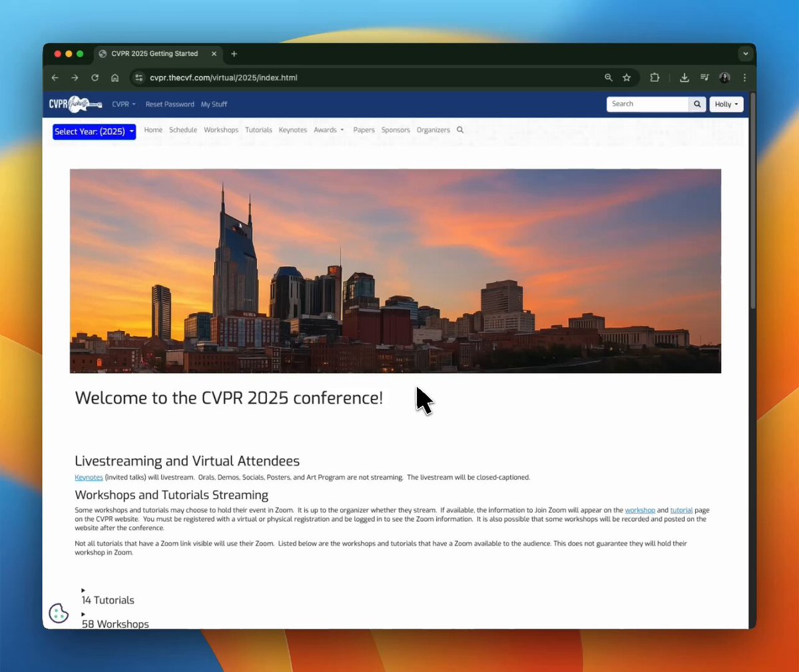Image resolution: width=799 pixels, height=672 pixels.
Task: Reload the page with the refresh icon
Action: pos(95,78)
